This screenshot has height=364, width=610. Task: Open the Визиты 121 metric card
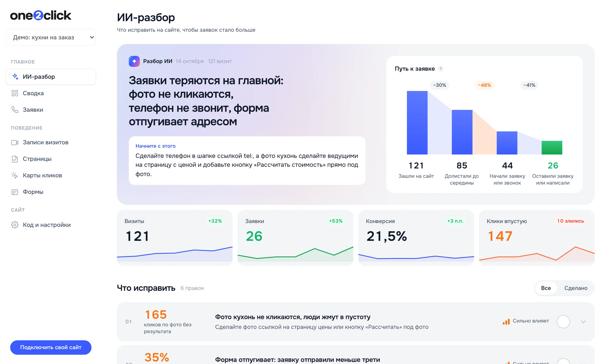coord(175,238)
